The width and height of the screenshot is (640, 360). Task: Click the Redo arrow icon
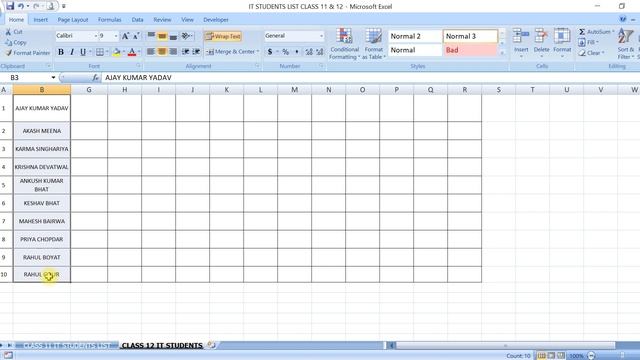coord(36,6)
